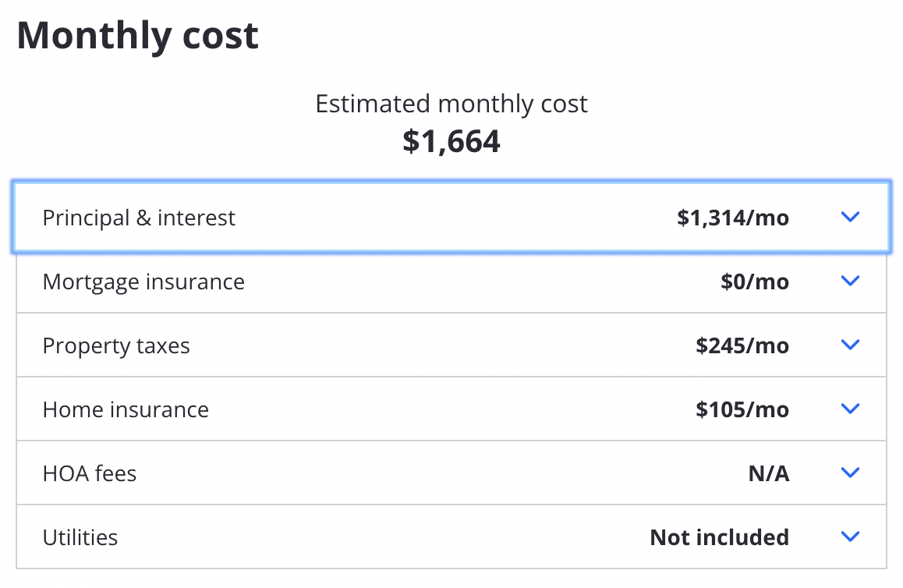Select the $245/mo property tax amount
The image size is (903, 588).
[742, 345]
